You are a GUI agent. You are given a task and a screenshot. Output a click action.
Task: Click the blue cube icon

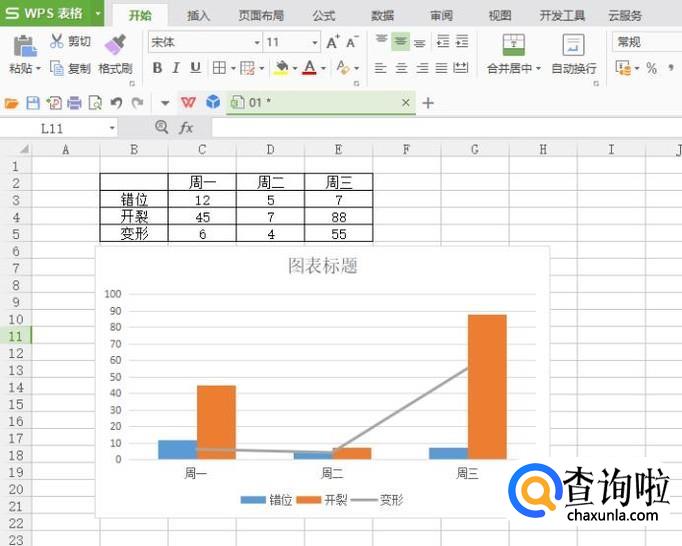tap(213, 102)
